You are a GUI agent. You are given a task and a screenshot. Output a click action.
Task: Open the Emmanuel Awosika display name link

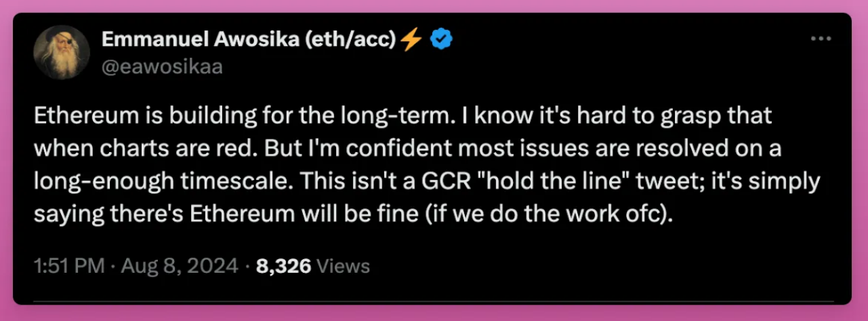click(190, 40)
